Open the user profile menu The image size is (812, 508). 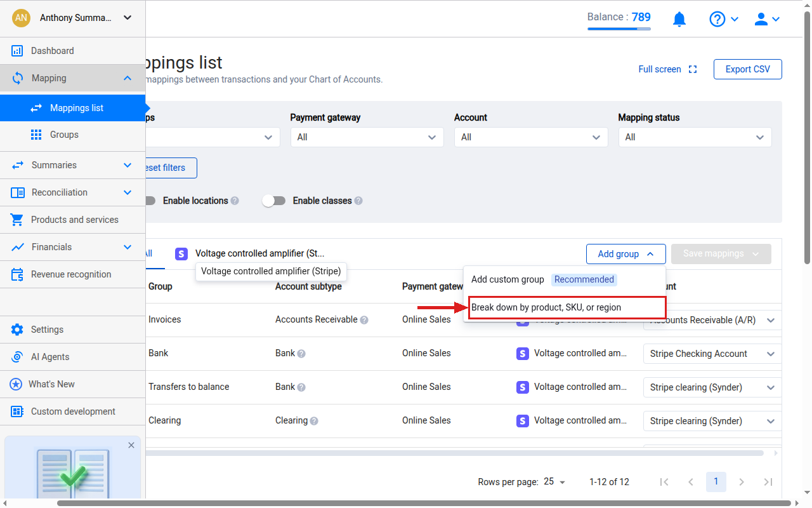pyautogui.click(x=766, y=19)
